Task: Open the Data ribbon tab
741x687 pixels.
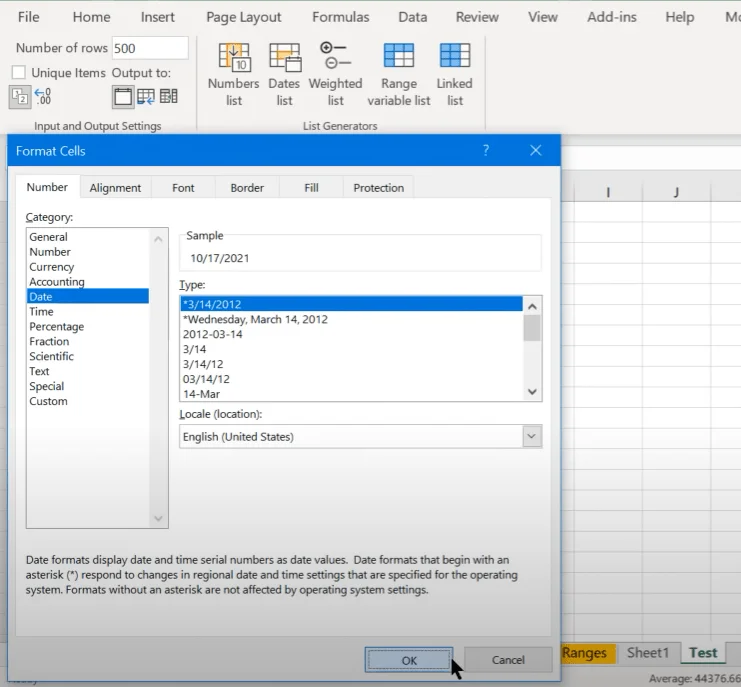Action: 413,17
